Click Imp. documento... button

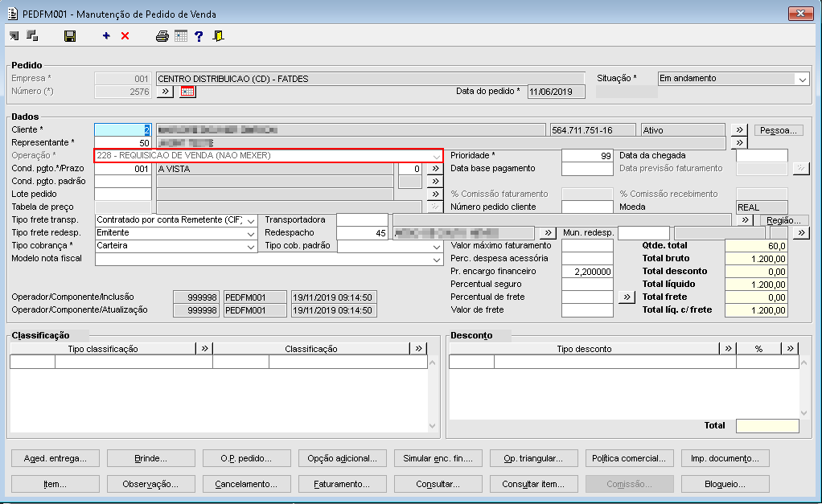pos(725,458)
